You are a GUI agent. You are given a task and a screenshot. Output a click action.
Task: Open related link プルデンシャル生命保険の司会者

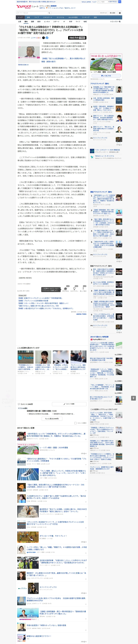coord(33,301)
